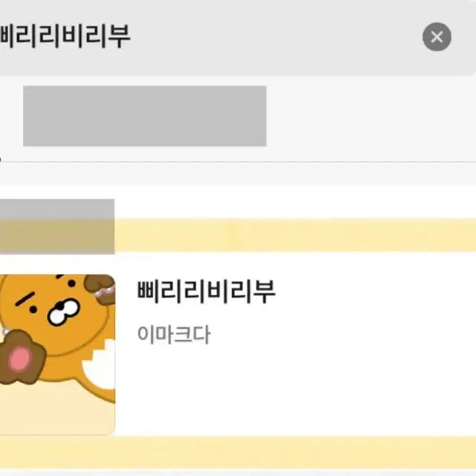476x476 pixels.
Task: Click the thin divider under the gray block
Action: pos(238,162)
